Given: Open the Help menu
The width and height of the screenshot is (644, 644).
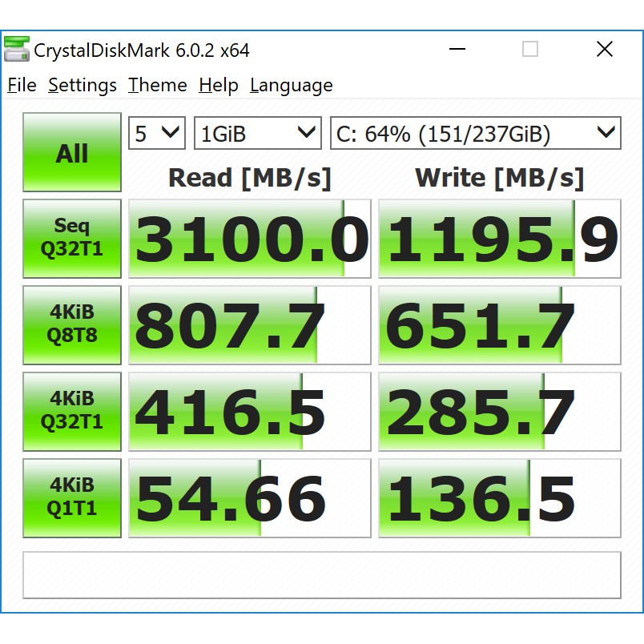Looking at the screenshot, I should (x=219, y=86).
